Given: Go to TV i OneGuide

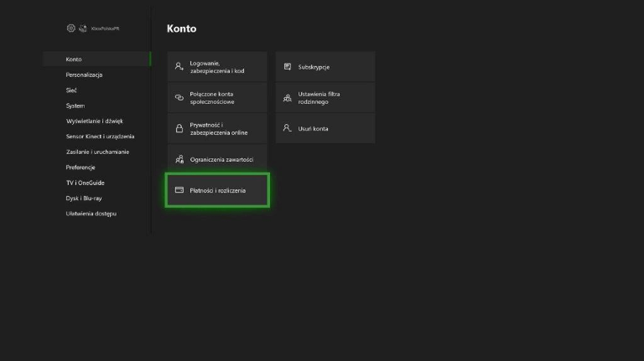Looking at the screenshot, I should pyautogui.click(x=85, y=183).
